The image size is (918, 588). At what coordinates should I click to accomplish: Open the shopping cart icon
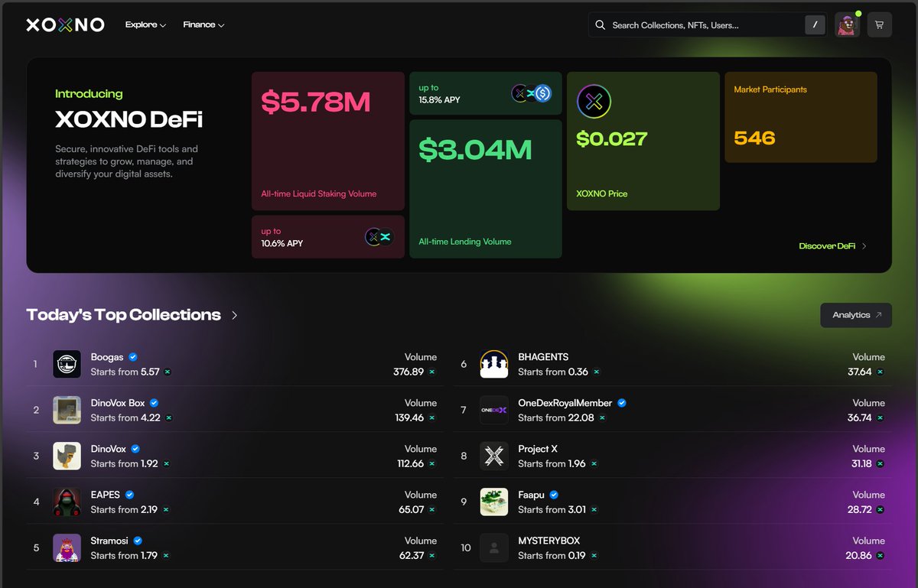click(879, 24)
